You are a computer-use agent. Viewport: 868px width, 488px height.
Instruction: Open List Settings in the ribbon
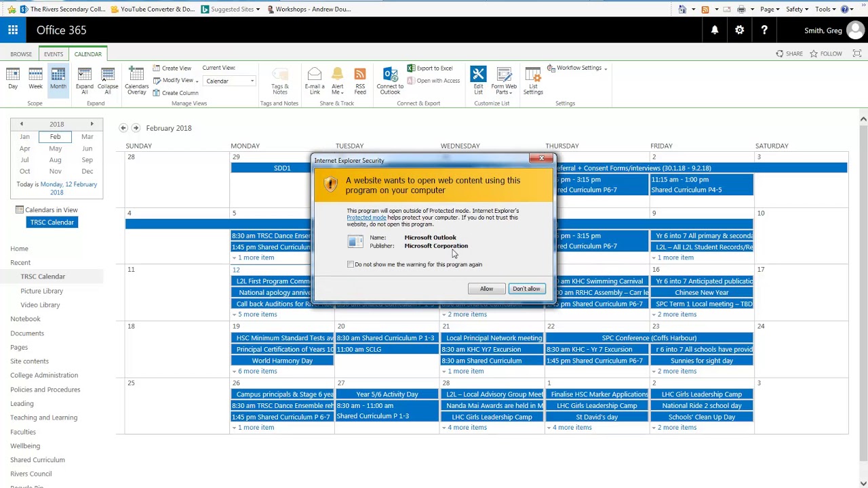click(x=533, y=81)
